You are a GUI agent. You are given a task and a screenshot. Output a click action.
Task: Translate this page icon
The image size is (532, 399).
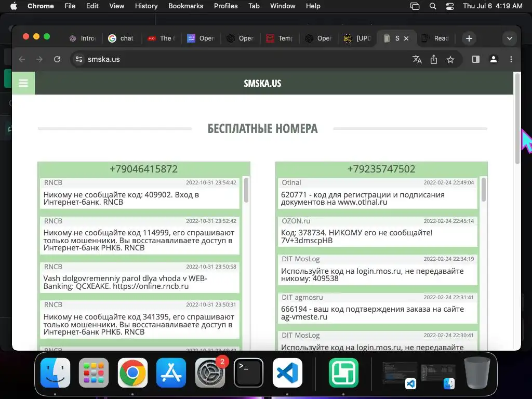pos(417,59)
